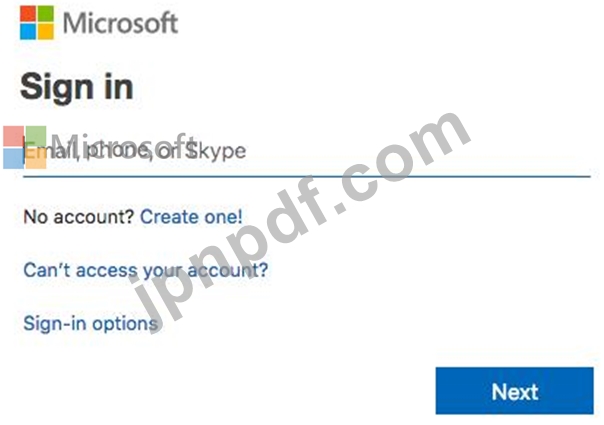The width and height of the screenshot is (604, 425).
Task: Click the jpnpdf.com diagonal watermark
Action: pos(304,218)
